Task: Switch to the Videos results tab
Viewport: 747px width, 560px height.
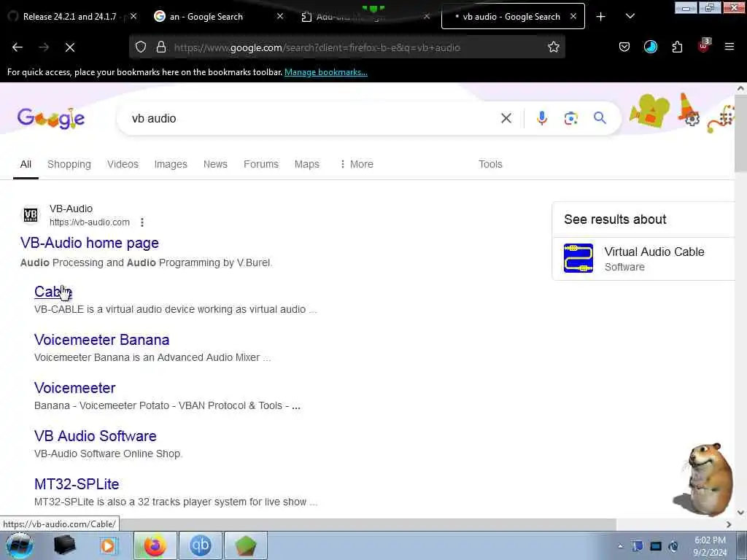Action: (123, 164)
